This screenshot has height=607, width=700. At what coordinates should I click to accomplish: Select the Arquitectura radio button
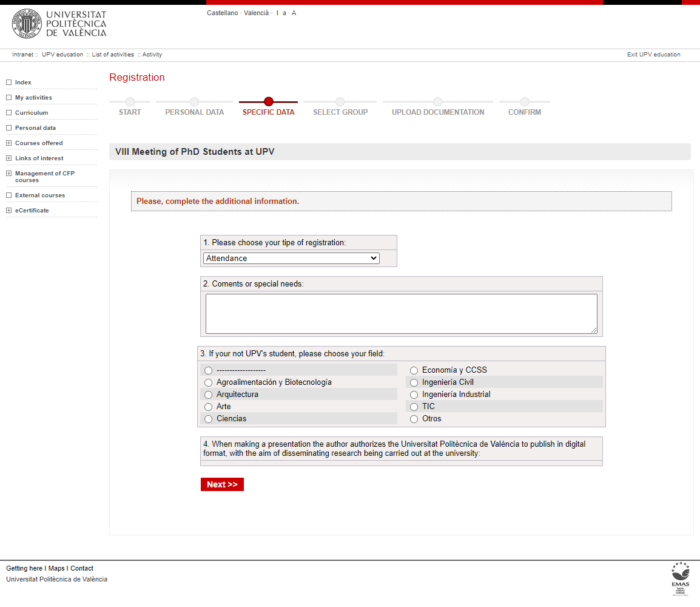tap(209, 395)
